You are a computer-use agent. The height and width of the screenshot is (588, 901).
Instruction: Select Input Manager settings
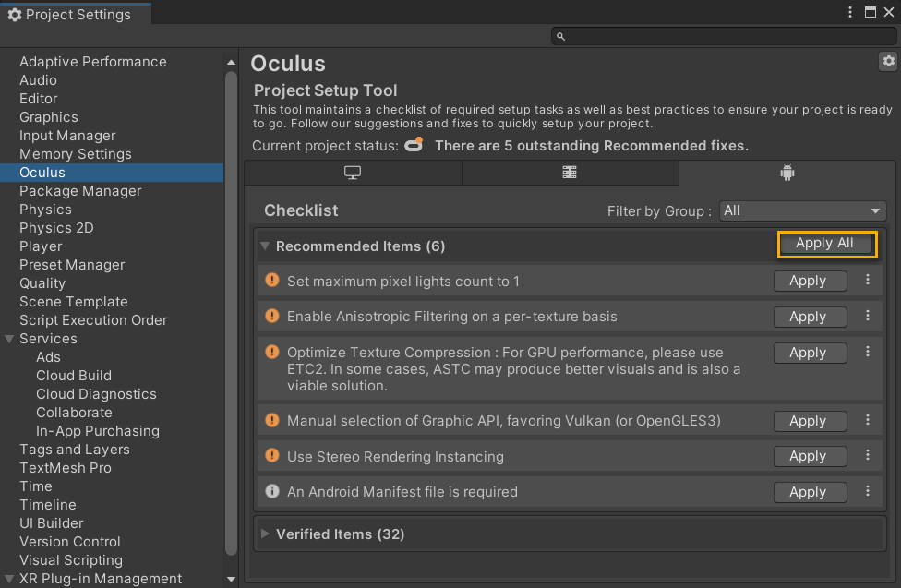click(67, 136)
